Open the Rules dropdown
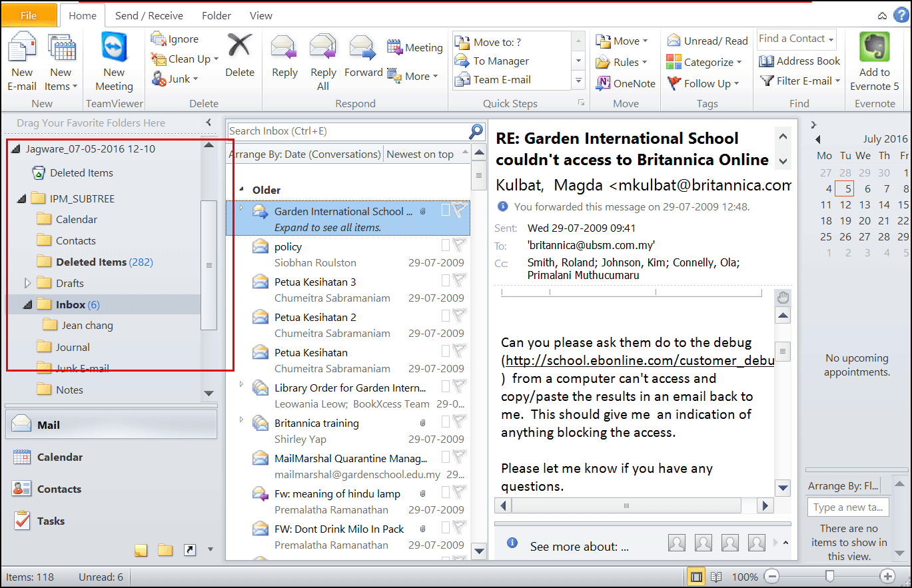 pos(622,63)
